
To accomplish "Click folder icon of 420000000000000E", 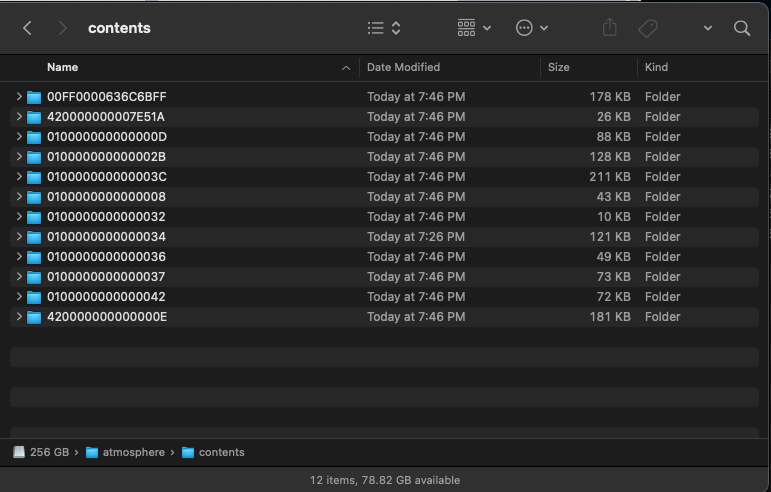I will click(x=34, y=317).
